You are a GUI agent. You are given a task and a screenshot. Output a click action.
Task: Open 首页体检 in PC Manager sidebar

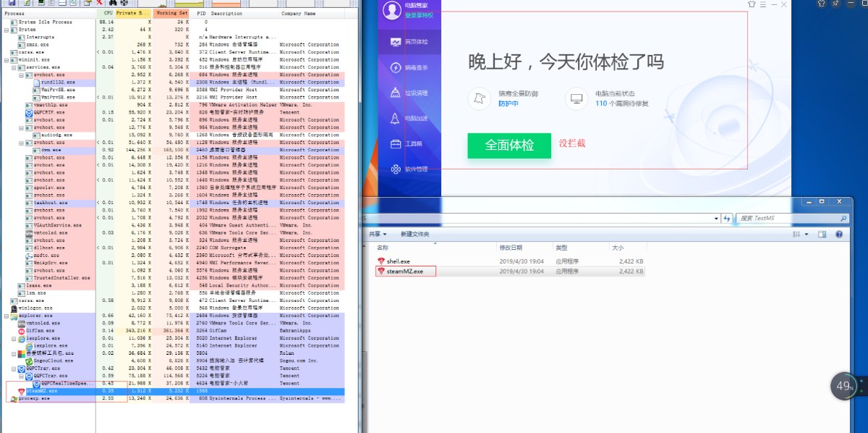pyautogui.click(x=410, y=42)
